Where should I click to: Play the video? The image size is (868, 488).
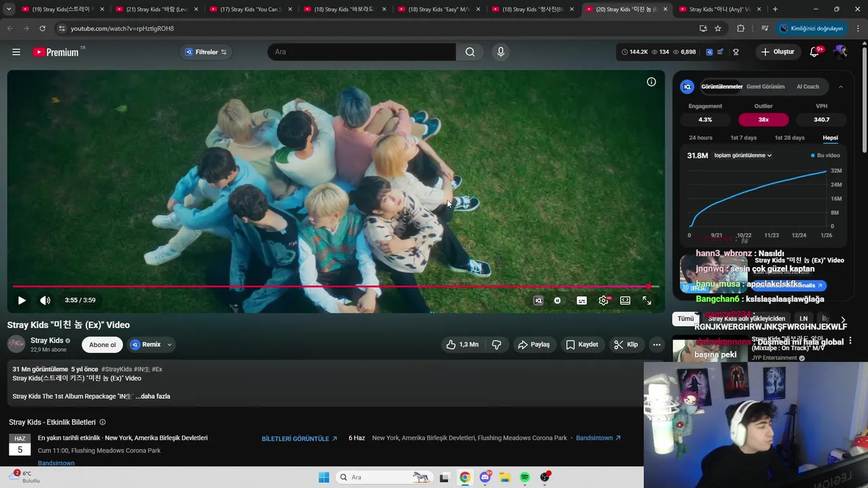click(22, 300)
